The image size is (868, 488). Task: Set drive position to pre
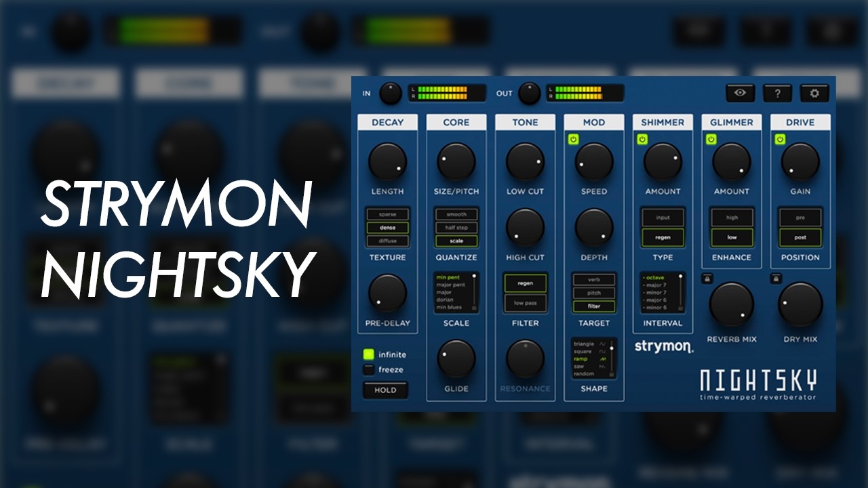coord(800,218)
